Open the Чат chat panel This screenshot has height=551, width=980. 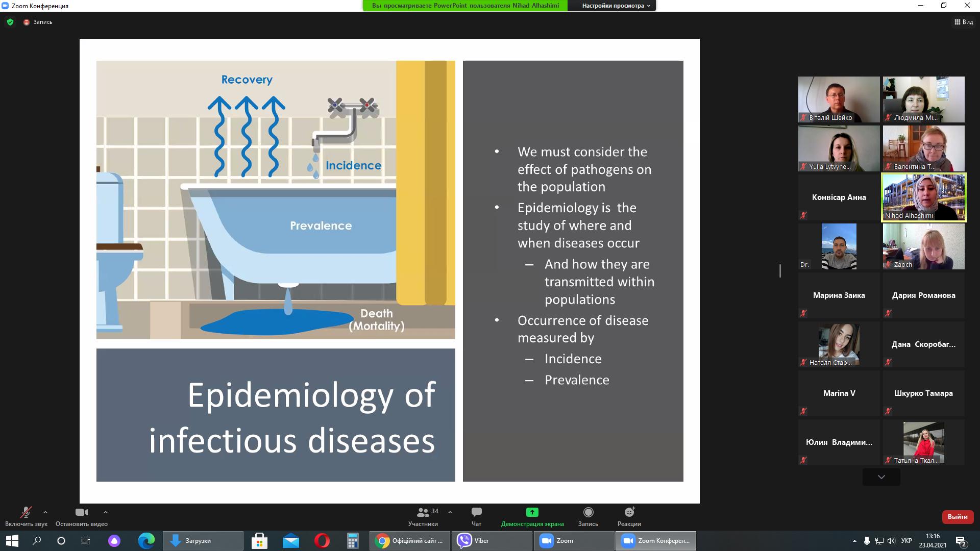click(476, 516)
